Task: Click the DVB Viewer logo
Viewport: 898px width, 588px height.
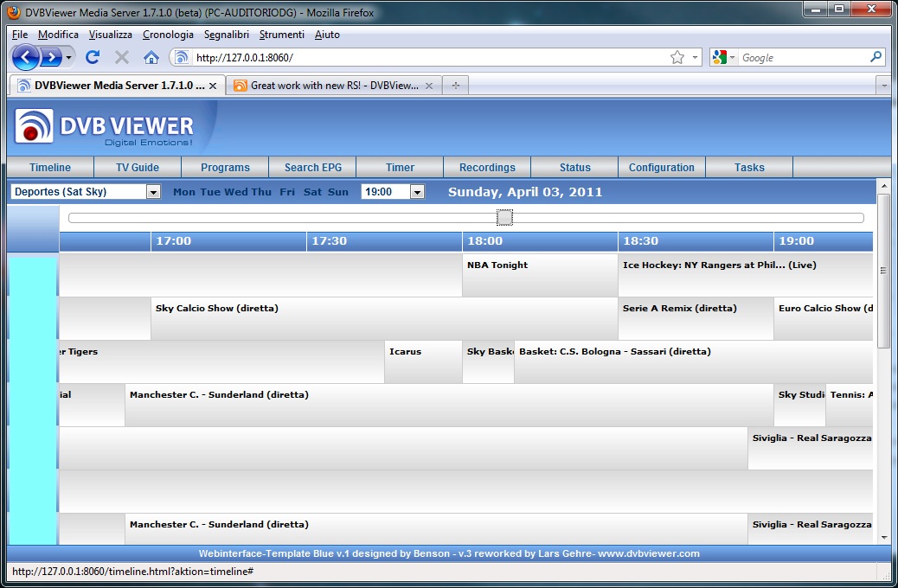Action: click(x=104, y=126)
